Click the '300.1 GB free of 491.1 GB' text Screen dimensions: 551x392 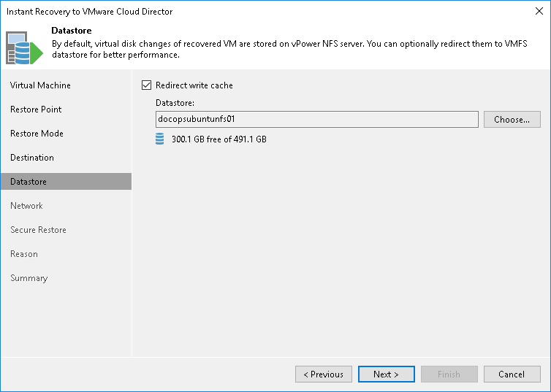tap(219, 139)
